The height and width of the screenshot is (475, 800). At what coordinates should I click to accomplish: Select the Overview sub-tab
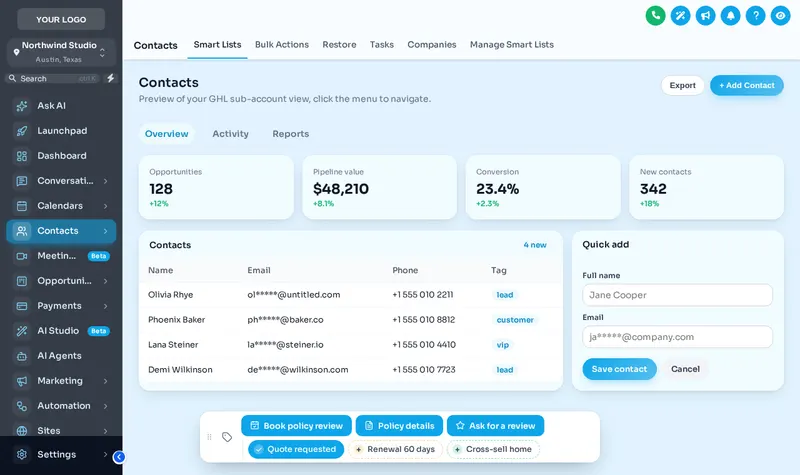tap(166, 134)
